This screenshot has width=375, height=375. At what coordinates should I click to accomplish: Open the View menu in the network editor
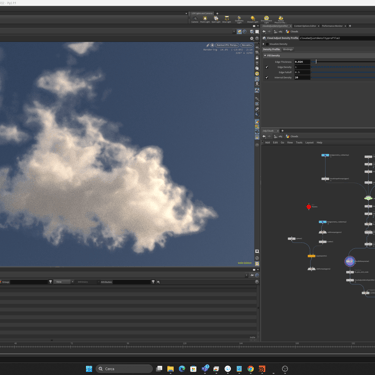pyautogui.click(x=290, y=142)
